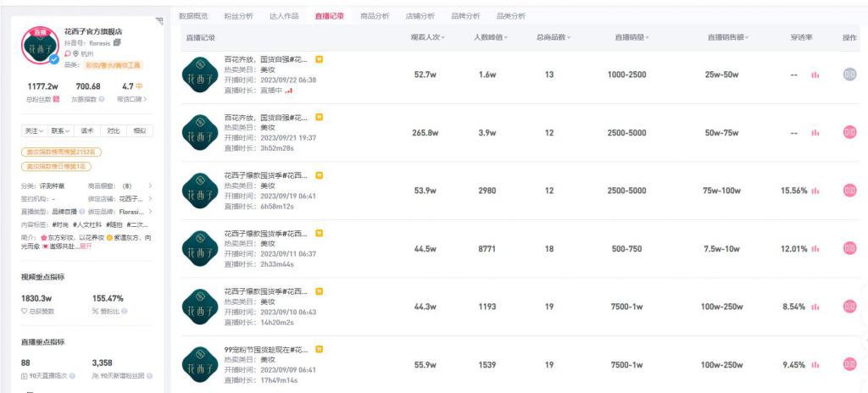
Task: Sort the table by 直播销量
Action: click(x=632, y=37)
